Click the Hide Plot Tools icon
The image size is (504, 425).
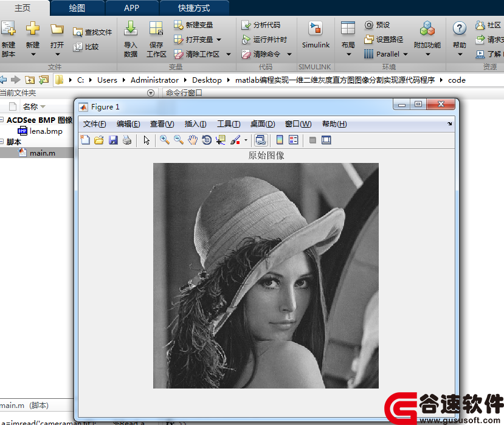(312, 140)
